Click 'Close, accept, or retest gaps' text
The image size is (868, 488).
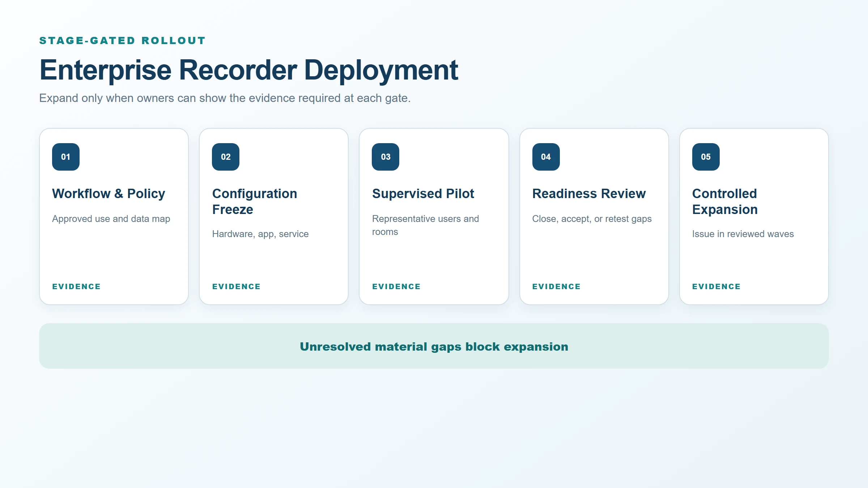[x=592, y=219]
